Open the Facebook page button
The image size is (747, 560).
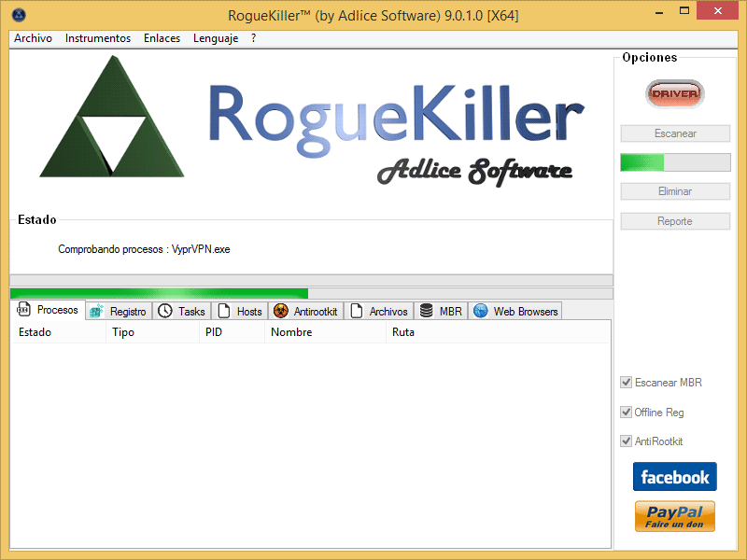coord(674,477)
